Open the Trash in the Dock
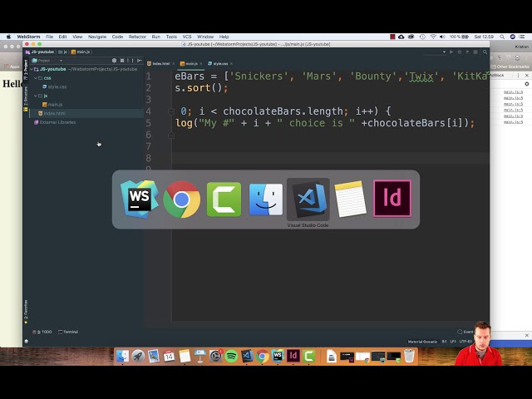The width and height of the screenshot is (532, 399). [410, 357]
